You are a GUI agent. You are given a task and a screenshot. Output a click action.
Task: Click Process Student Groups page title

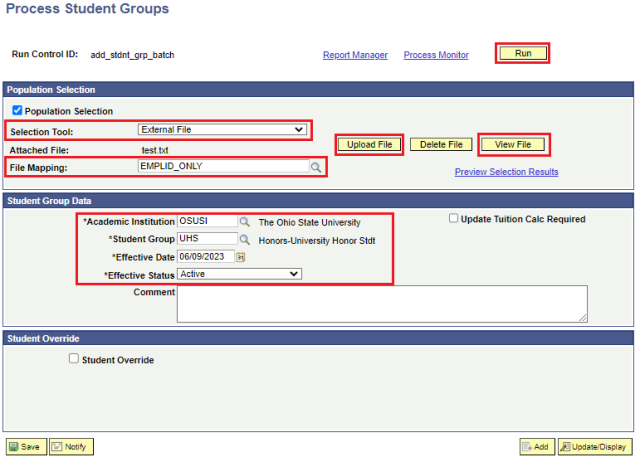pyautogui.click(x=87, y=9)
